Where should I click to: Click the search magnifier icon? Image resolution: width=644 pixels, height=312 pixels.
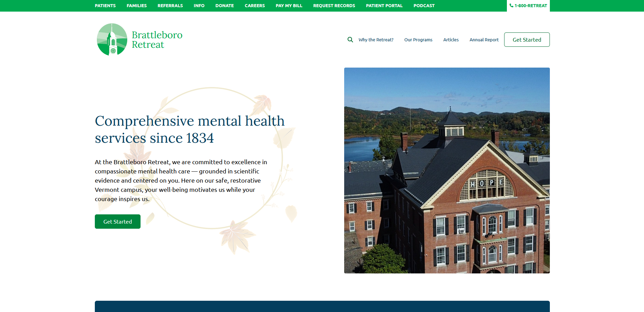(350, 40)
